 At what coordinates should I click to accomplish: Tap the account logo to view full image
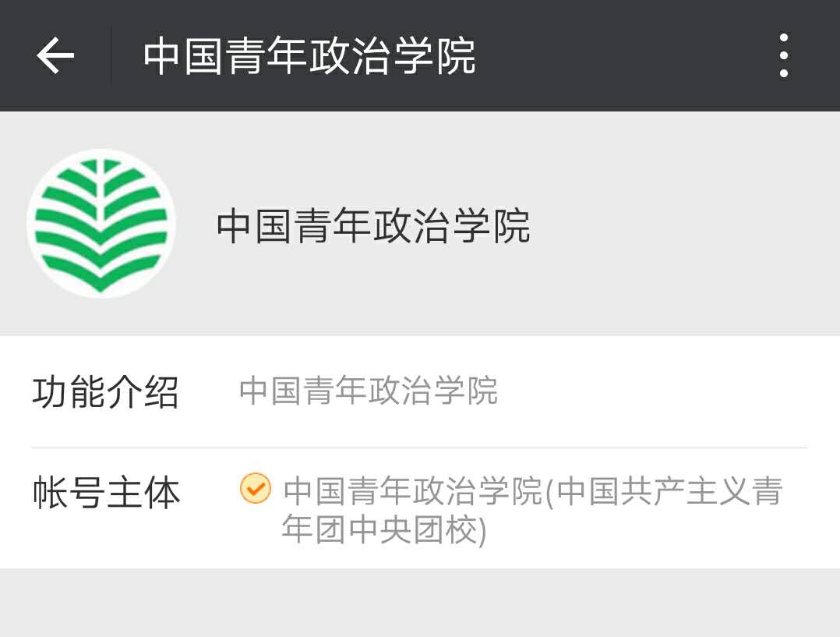[x=101, y=224]
